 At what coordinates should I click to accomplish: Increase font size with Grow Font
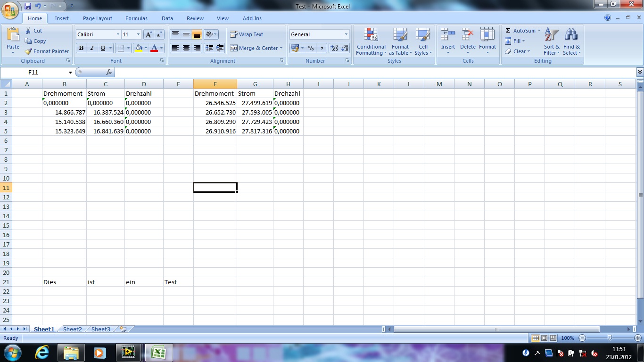point(149,34)
